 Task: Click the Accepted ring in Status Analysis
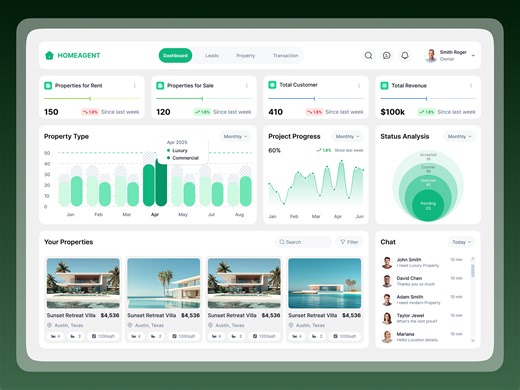pos(428,157)
